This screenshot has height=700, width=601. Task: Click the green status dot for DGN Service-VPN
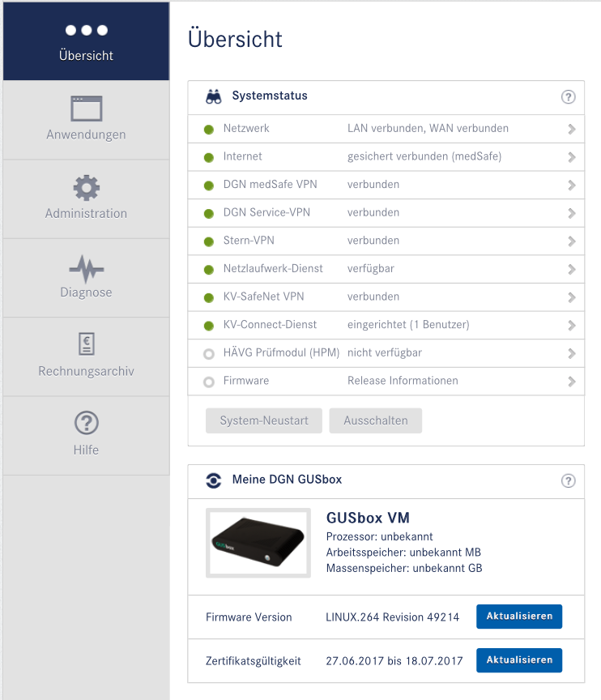(208, 214)
